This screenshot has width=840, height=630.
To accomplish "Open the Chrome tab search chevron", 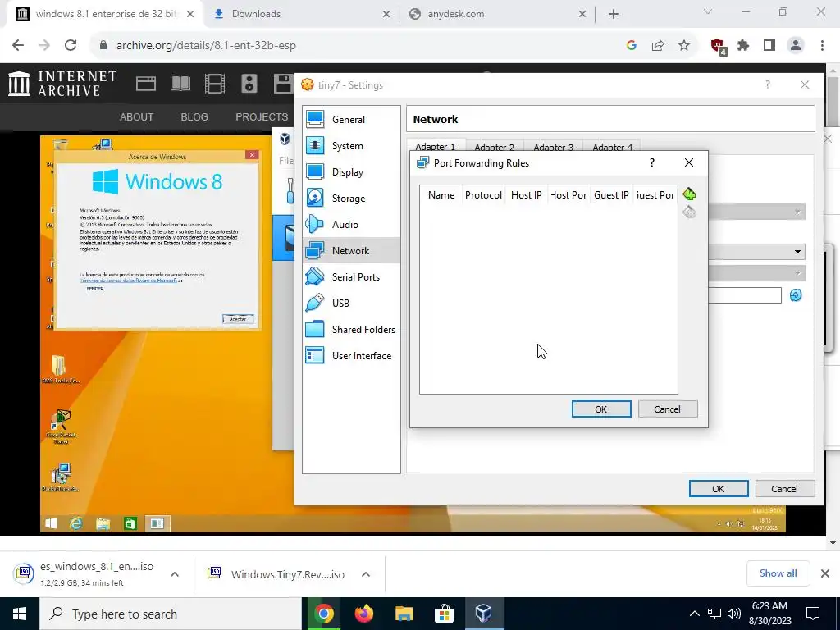I will 708,11.
